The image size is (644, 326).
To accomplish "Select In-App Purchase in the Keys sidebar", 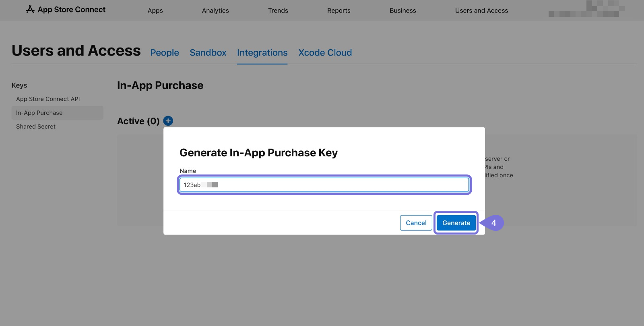I will [x=39, y=113].
